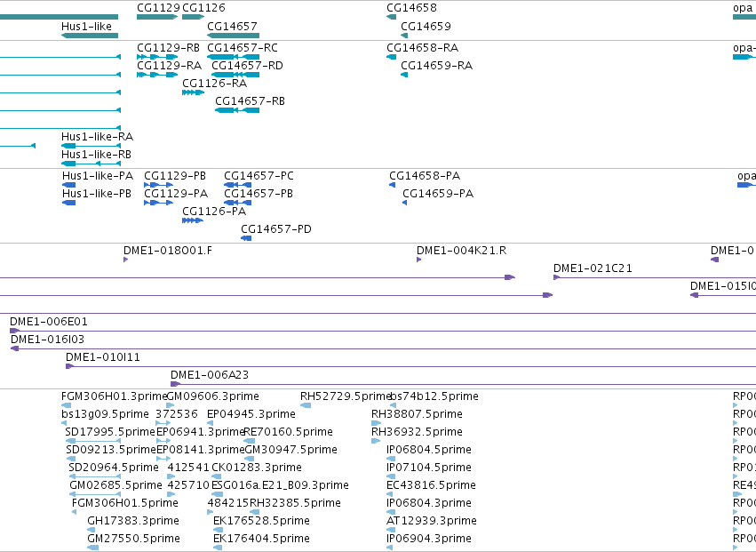The image size is (756, 552).
Task: Open BAC DME1-021C21 label
Action: tap(593, 268)
